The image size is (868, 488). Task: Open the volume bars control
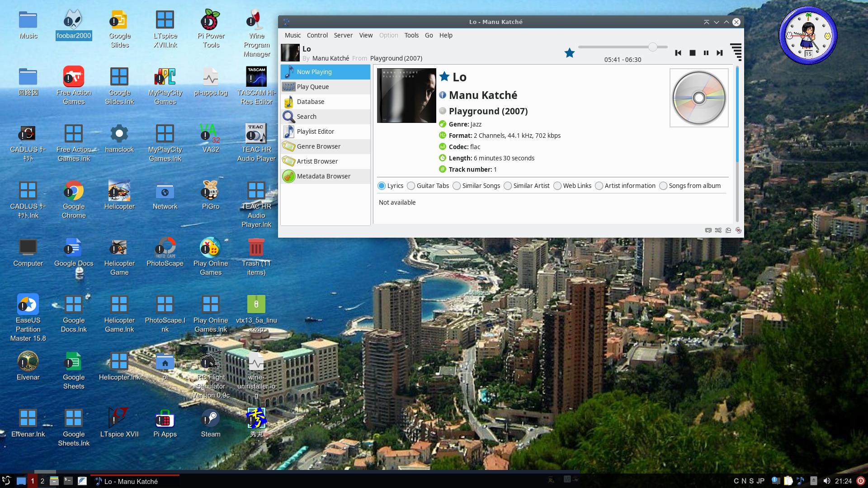736,52
